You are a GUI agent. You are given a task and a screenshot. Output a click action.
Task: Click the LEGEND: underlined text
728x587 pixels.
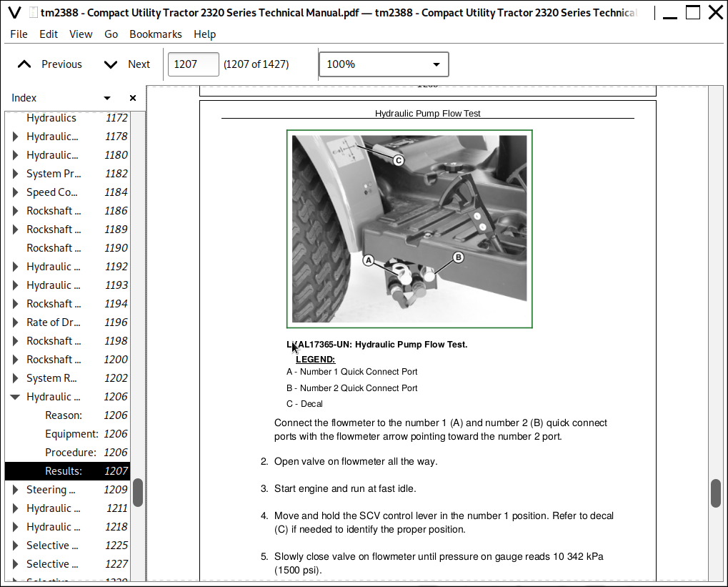pyautogui.click(x=315, y=359)
